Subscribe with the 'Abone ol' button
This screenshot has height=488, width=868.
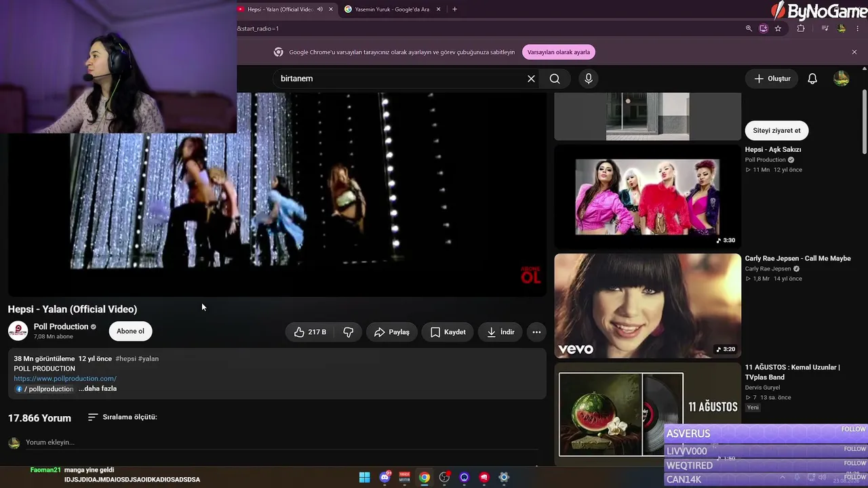click(x=130, y=331)
